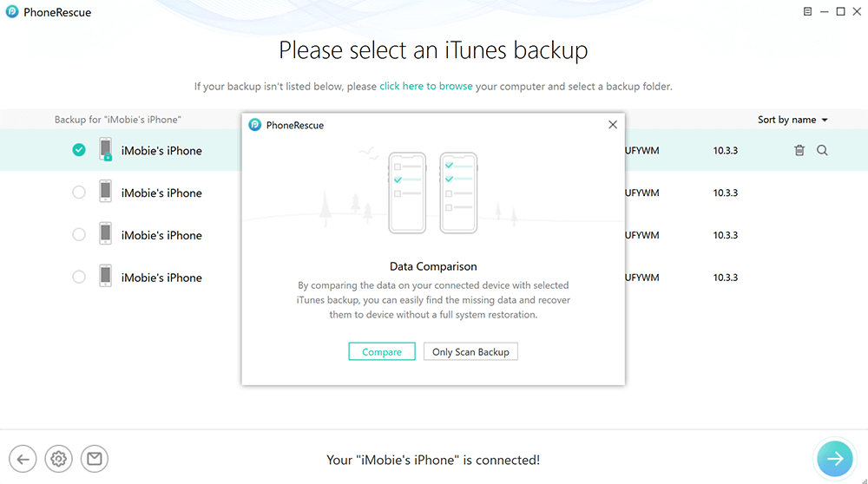This screenshot has width=868, height=484.
Task: Select the second iMobie's iPhone backup radio
Action: tap(79, 193)
